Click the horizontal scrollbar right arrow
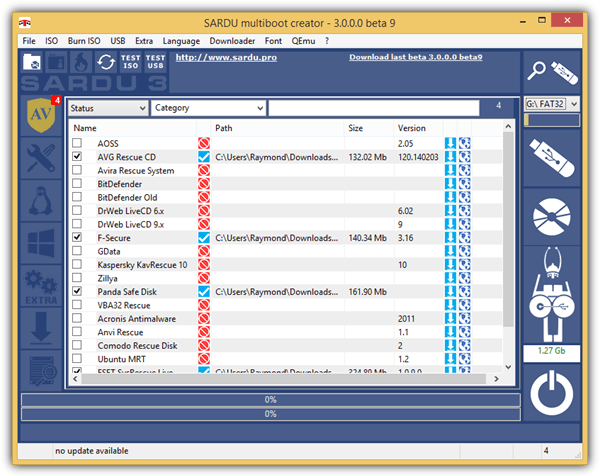 (x=496, y=379)
